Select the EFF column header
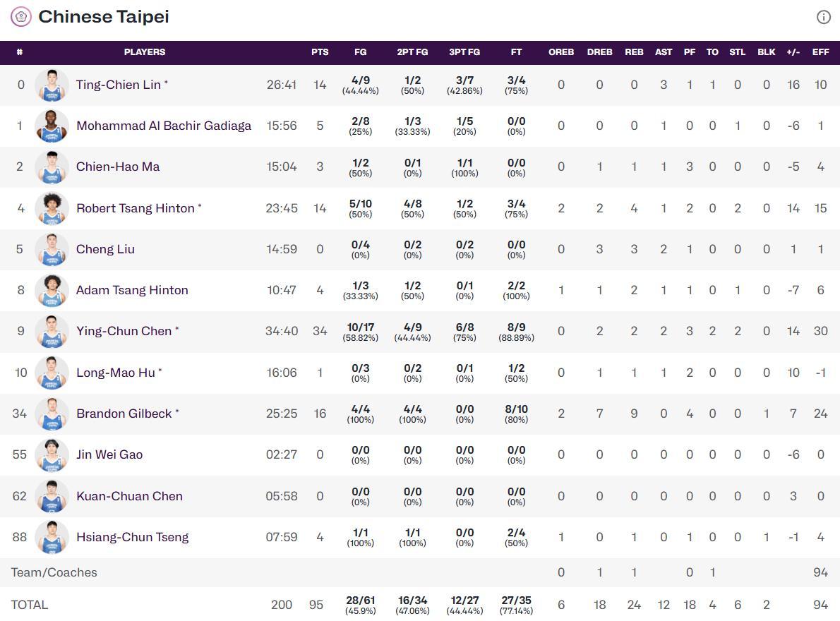 coord(821,52)
